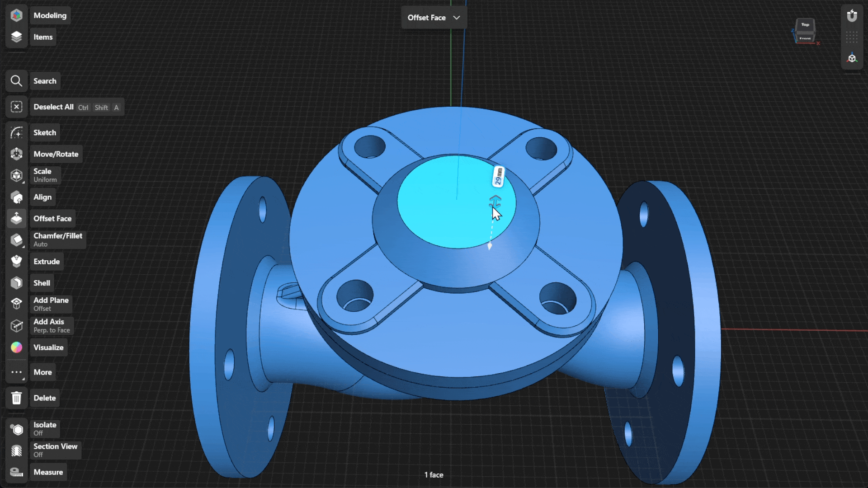Open the Chamfer/Fillet Auto options

point(57,239)
